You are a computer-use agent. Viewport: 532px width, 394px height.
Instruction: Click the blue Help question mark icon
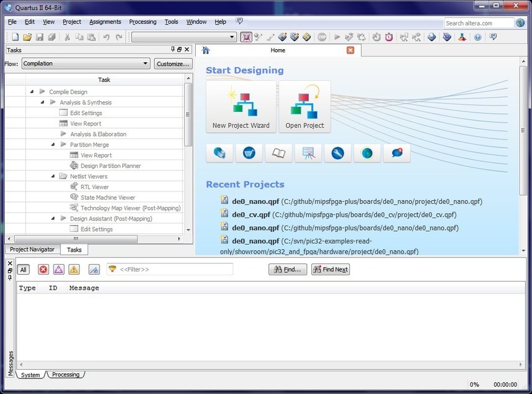[x=477, y=37]
